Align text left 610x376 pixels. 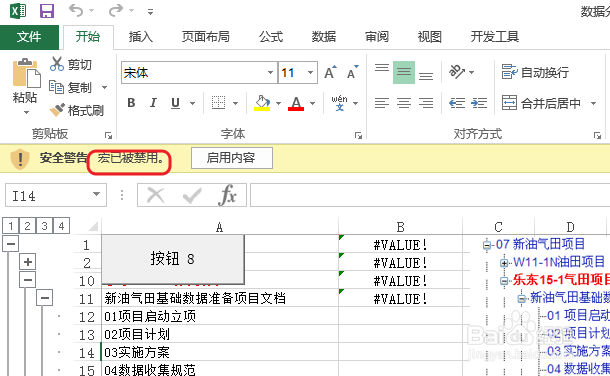[x=382, y=103]
